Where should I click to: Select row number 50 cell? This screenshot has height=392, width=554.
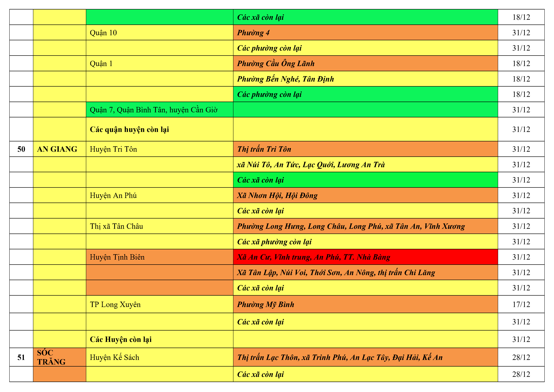click(21, 149)
